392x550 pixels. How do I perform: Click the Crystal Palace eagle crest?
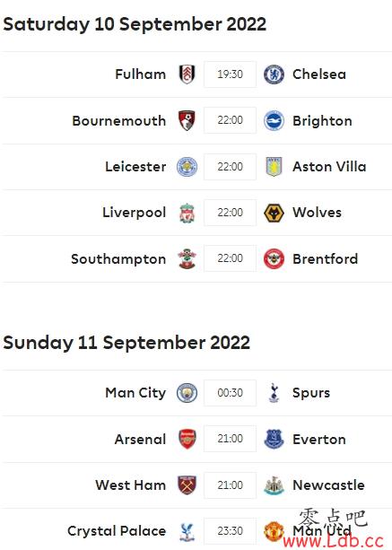coord(187,532)
